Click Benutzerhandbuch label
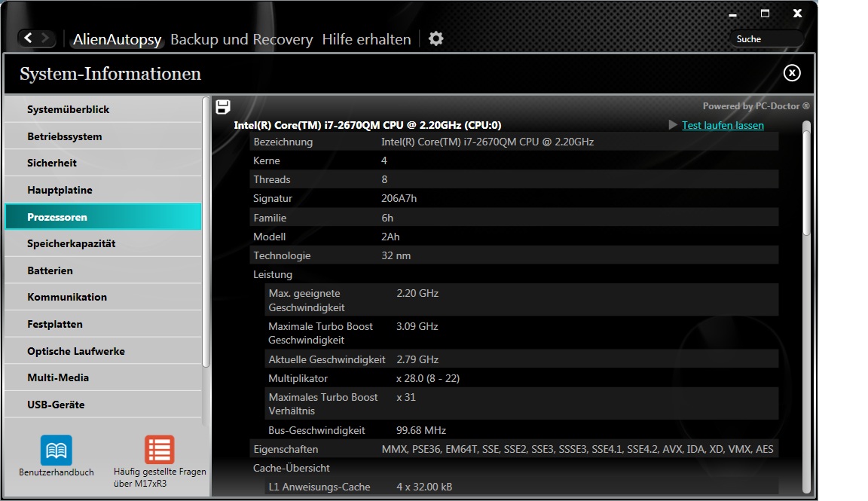 coord(56,472)
